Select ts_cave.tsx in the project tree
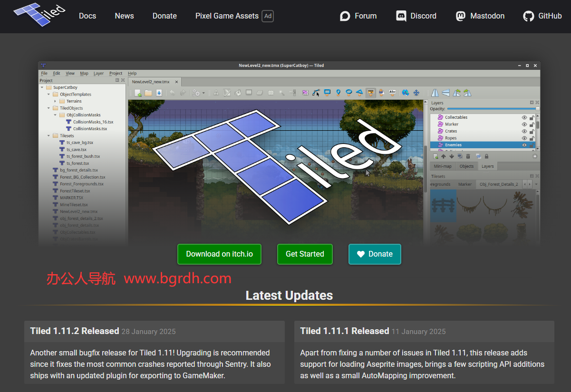 click(77, 150)
